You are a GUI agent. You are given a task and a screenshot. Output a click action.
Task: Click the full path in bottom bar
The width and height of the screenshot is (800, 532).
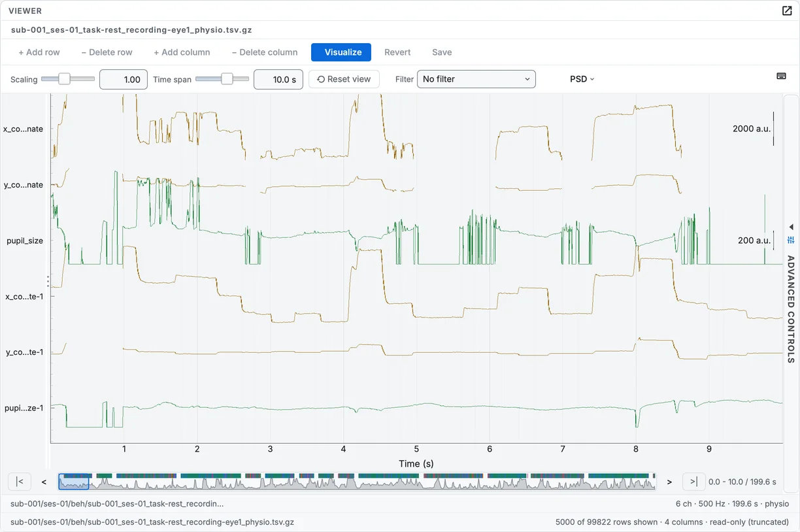pyautogui.click(x=152, y=522)
